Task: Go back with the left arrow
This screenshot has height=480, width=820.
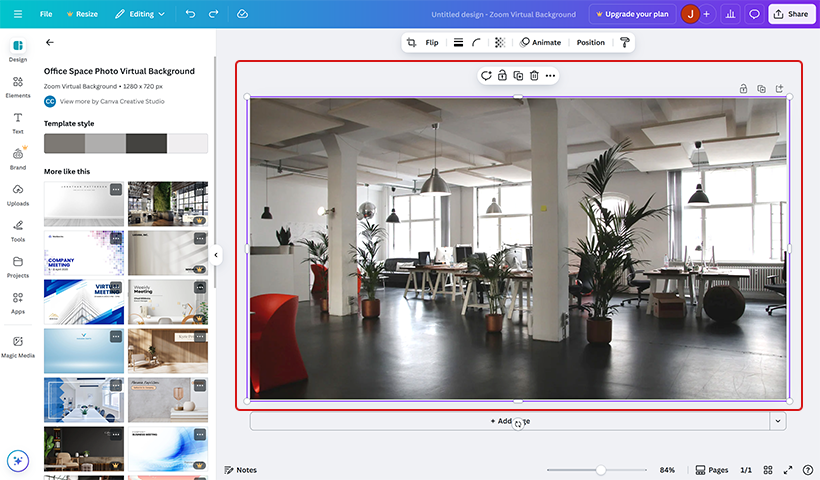Action: [x=50, y=42]
